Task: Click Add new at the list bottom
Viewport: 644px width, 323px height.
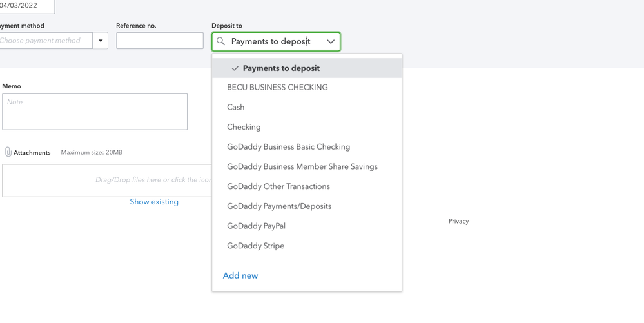Action: pos(240,275)
